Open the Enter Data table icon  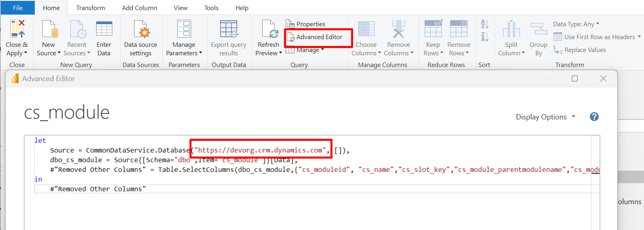coord(104,29)
